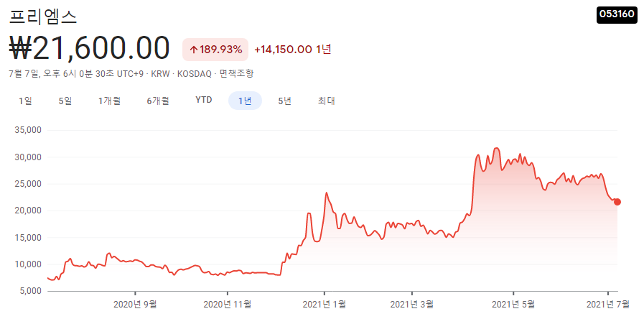Click the 5,000 y-axis label
Viewport: 644px width, 319px height.
point(30,291)
